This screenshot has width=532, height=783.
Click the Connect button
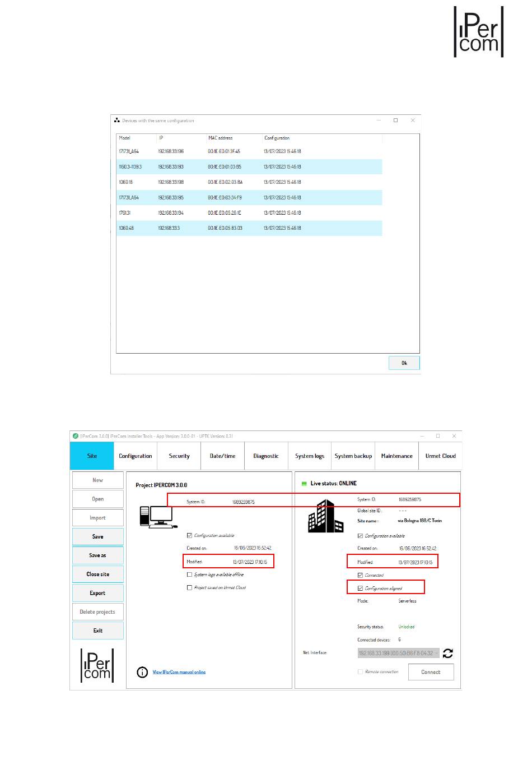431,672
